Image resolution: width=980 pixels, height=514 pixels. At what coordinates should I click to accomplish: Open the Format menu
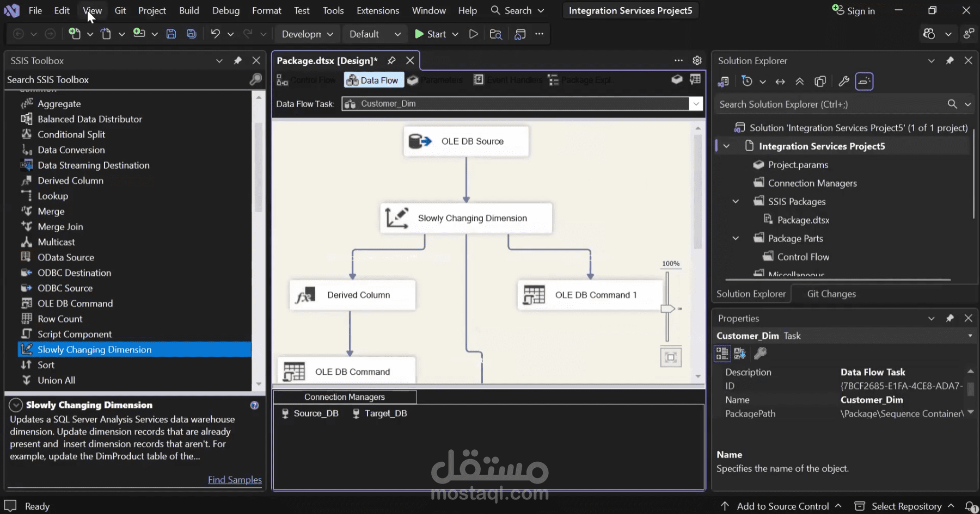[267, 10]
